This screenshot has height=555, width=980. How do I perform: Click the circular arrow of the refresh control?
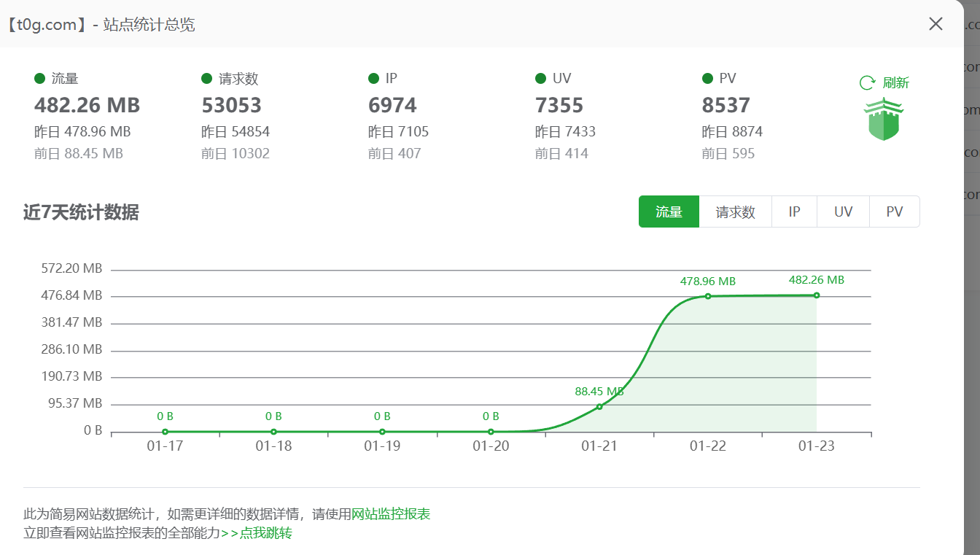pos(866,82)
